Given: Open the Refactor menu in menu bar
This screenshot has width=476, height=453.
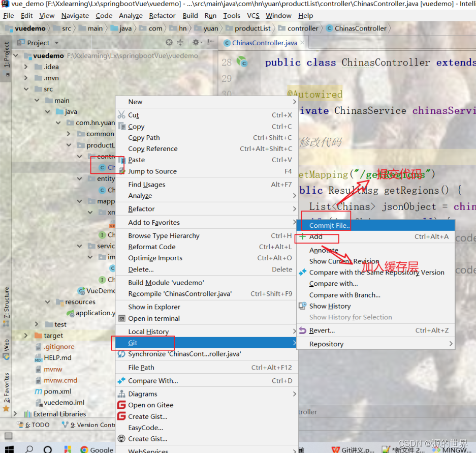Looking at the screenshot, I should coord(162,15).
